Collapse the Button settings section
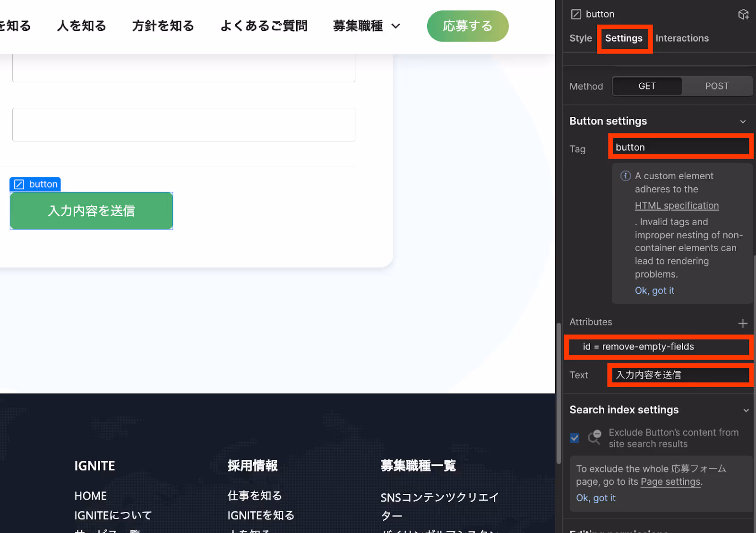Viewport: 756px width, 533px height. pyautogui.click(x=743, y=122)
